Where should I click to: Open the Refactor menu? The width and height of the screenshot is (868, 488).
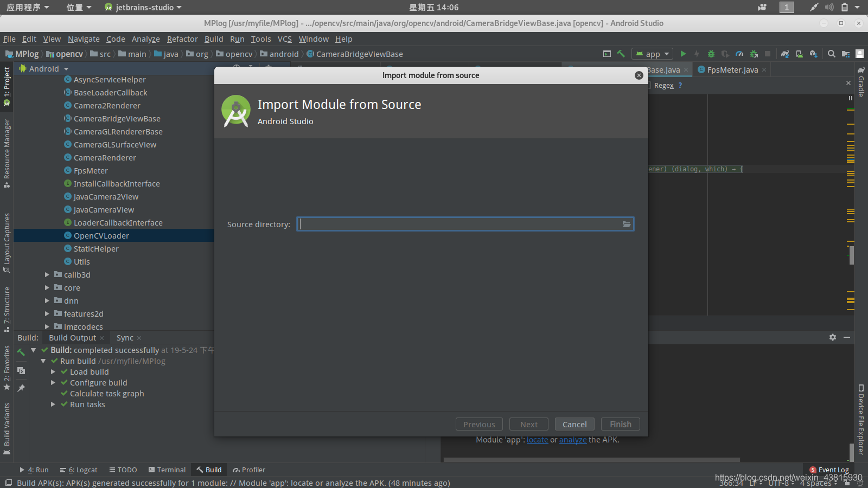pyautogui.click(x=182, y=39)
